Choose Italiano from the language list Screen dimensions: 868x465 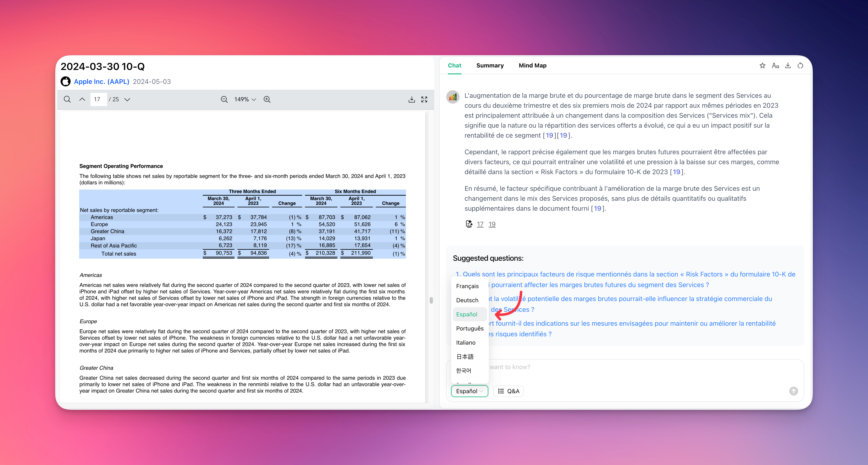pos(470,343)
